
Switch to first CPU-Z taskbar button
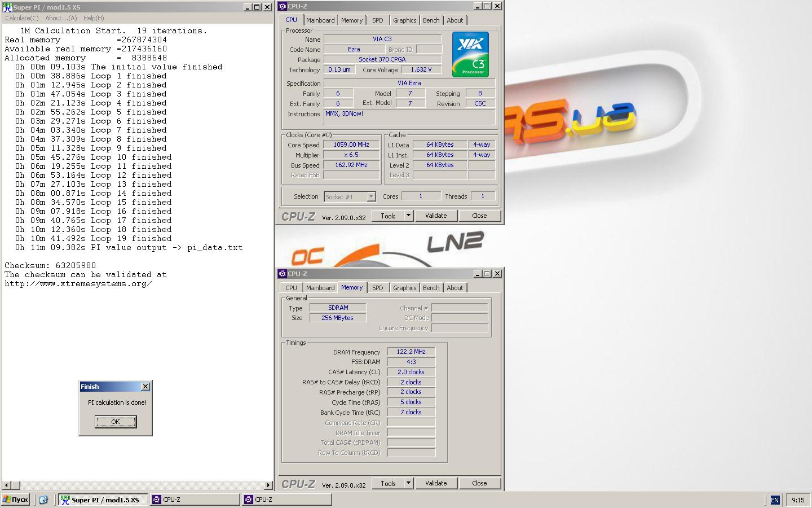195,500
